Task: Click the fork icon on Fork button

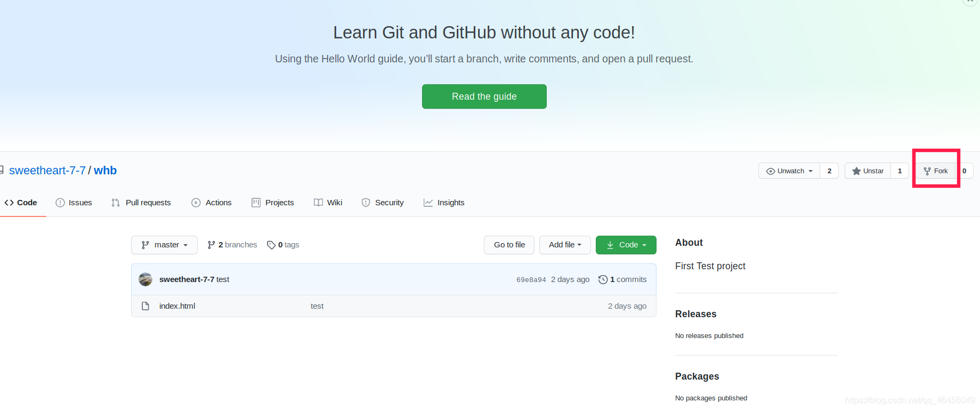Action: [x=927, y=171]
